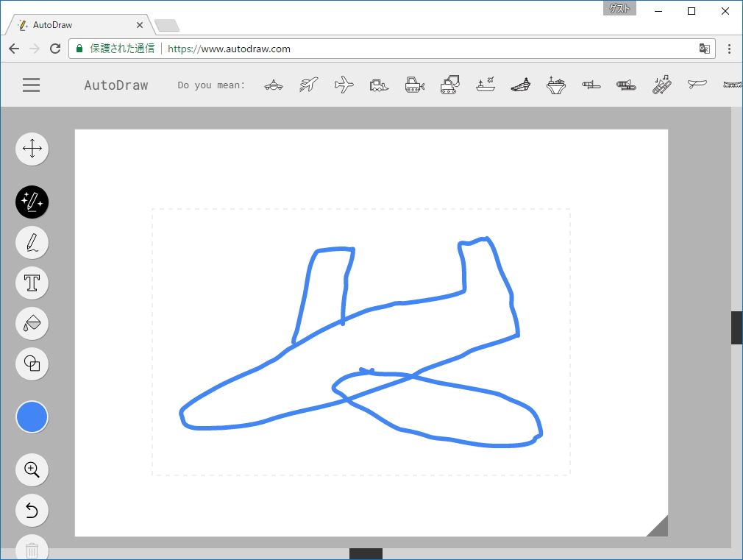Click the greyed-out browser Forward arrow
The image size is (743, 560).
click(34, 49)
